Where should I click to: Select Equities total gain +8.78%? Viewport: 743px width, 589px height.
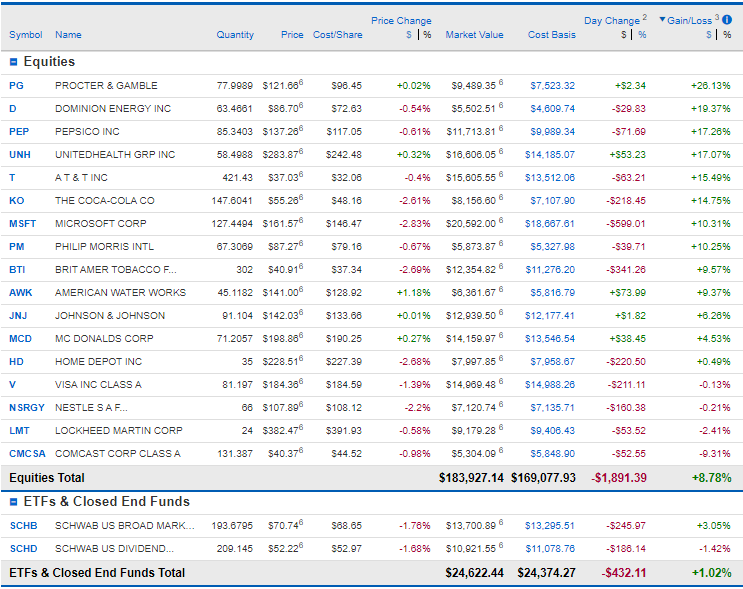pyautogui.click(x=712, y=478)
